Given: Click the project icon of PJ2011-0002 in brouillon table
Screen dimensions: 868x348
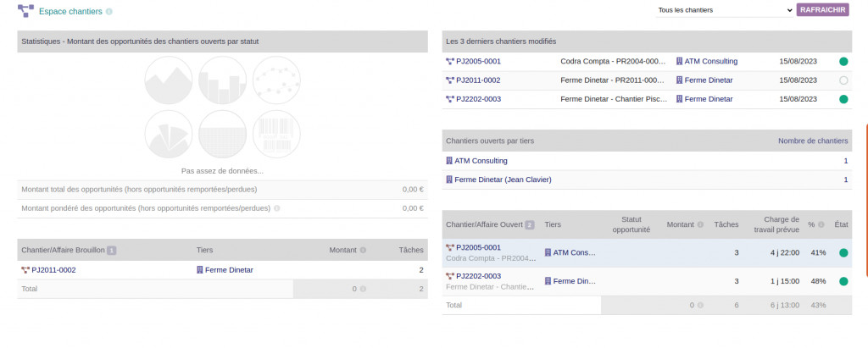Looking at the screenshot, I should [25, 270].
